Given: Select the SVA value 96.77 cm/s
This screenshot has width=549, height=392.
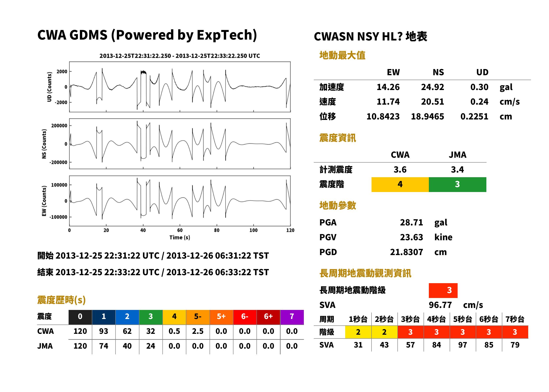Looking at the screenshot, I should 456,305.
